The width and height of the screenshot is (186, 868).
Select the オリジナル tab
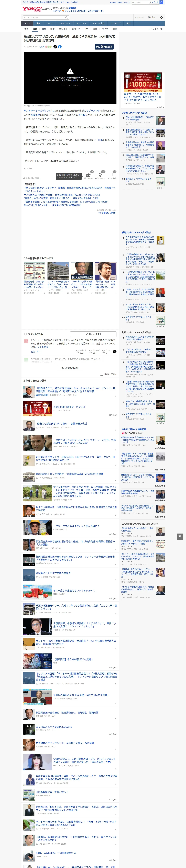(81, 24)
